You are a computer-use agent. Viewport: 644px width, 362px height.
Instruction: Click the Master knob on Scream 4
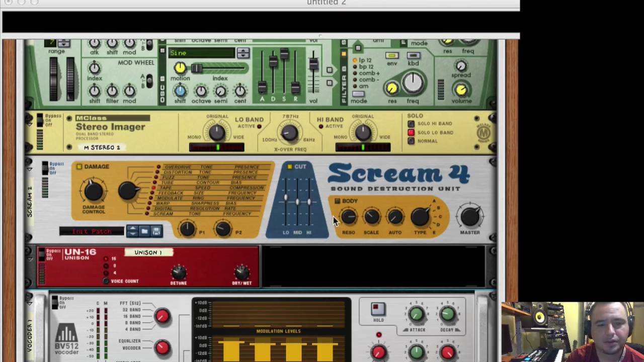tap(470, 217)
